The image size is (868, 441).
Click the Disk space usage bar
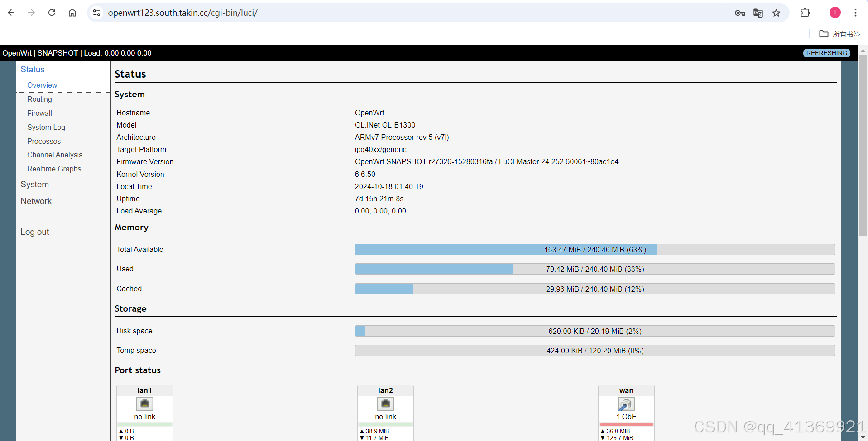(595, 331)
